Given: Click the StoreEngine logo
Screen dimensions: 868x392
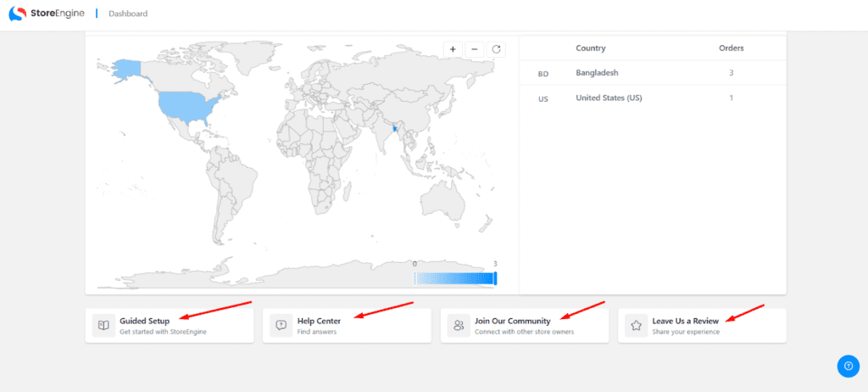Looking at the screenshot, I should click(x=47, y=14).
